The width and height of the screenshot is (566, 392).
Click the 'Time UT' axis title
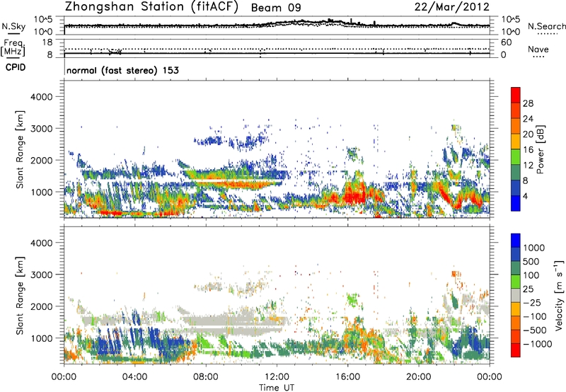tap(277, 387)
